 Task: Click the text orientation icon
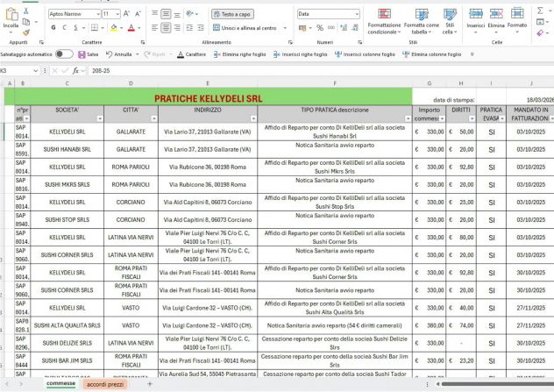pyautogui.click(x=190, y=14)
